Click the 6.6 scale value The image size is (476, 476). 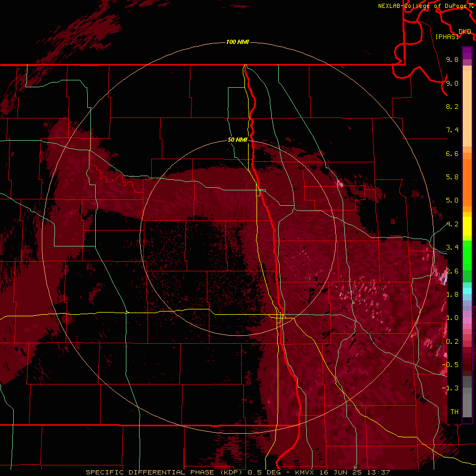tap(452, 153)
